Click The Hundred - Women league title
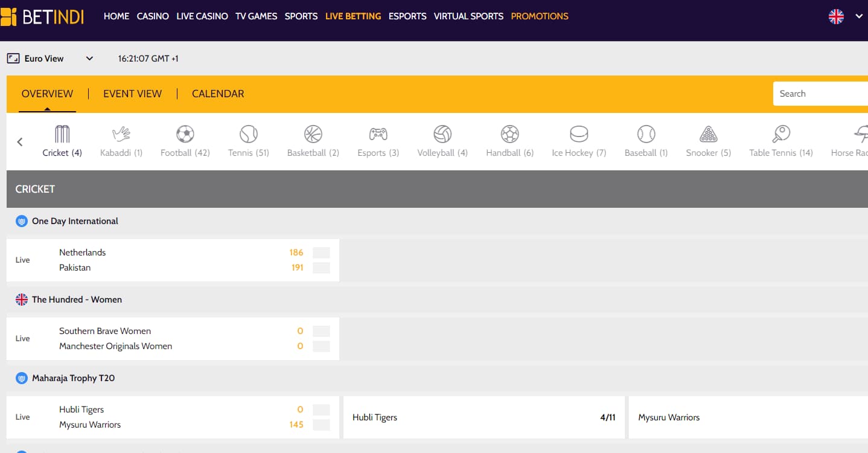Screen dimensions: 868x453 pos(77,300)
